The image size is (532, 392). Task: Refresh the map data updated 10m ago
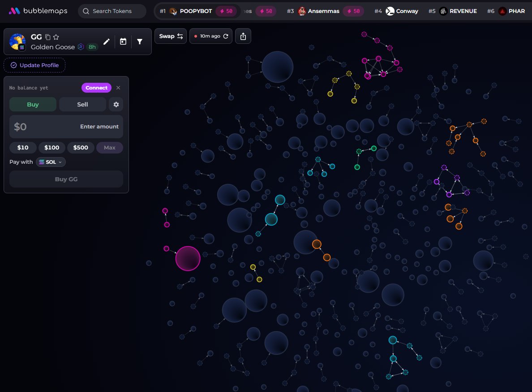226,36
